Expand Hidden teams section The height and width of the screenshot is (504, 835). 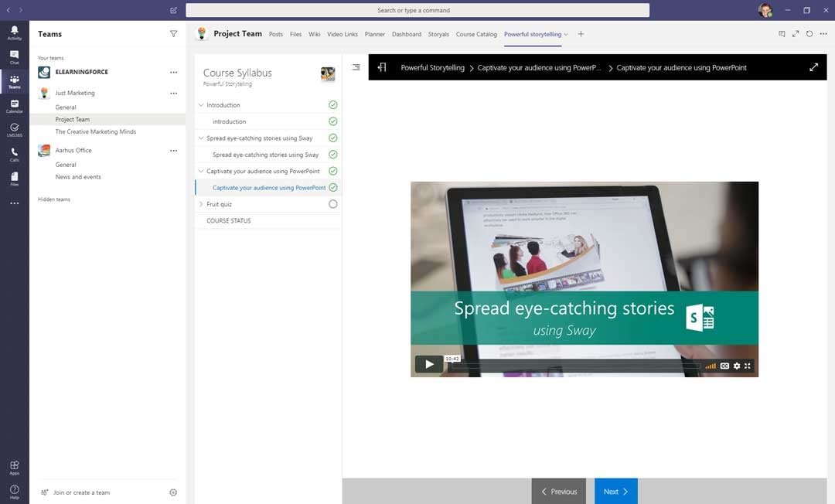pyautogui.click(x=54, y=199)
